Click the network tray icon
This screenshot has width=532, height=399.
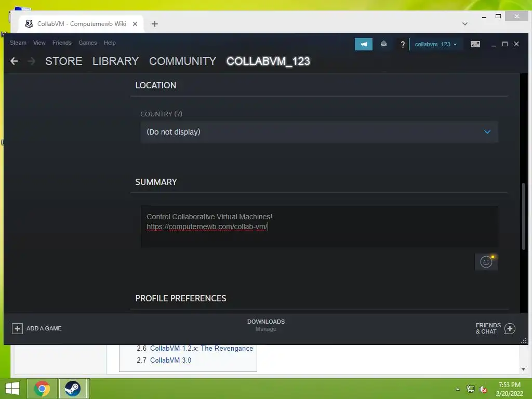click(x=471, y=389)
